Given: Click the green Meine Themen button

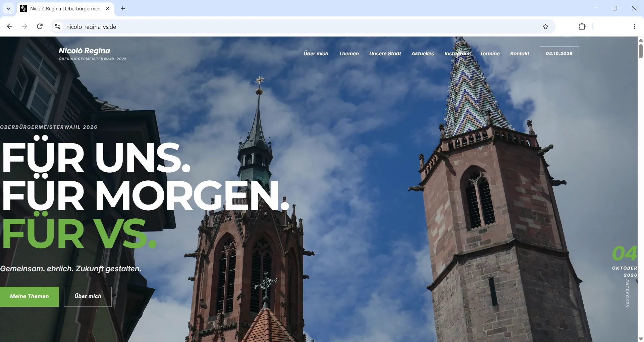Looking at the screenshot, I should coord(30,296).
